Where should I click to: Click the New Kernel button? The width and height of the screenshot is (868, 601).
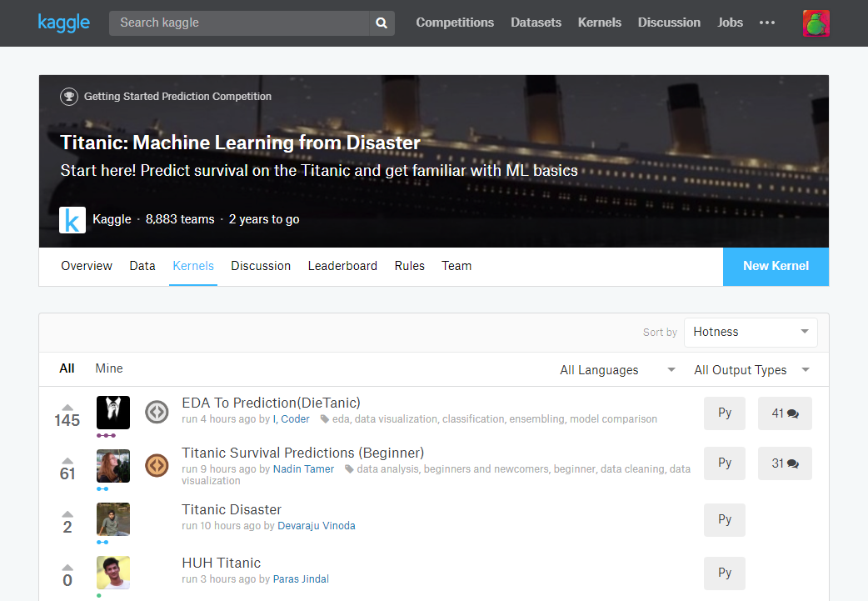(x=776, y=266)
